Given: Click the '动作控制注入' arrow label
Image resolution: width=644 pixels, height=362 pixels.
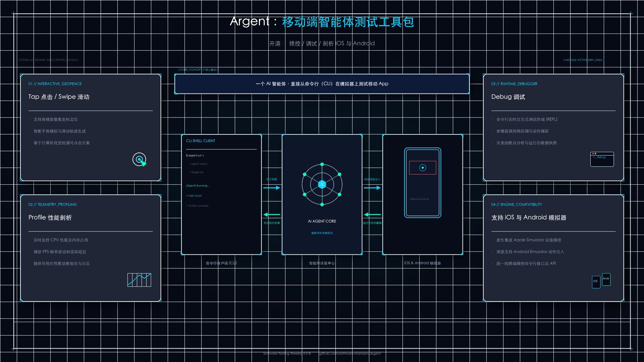Looking at the screenshot, I should pyautogui.click(x=372, y=179).
